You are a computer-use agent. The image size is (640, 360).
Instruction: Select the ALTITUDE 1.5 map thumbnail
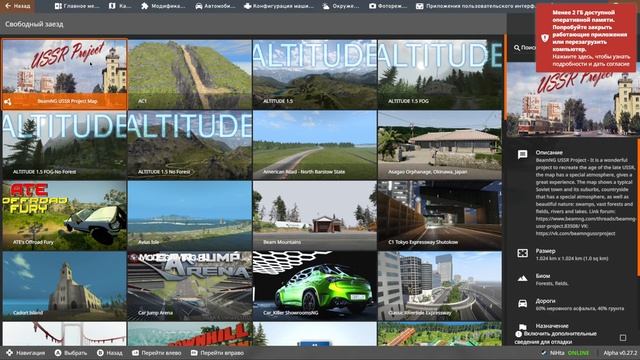[x=315, y=74]
